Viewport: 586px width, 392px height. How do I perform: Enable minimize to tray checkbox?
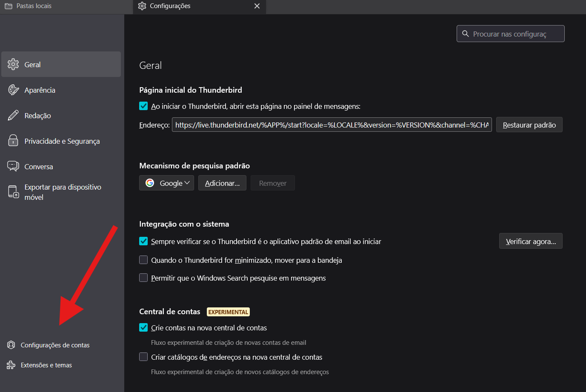point(143,260)
